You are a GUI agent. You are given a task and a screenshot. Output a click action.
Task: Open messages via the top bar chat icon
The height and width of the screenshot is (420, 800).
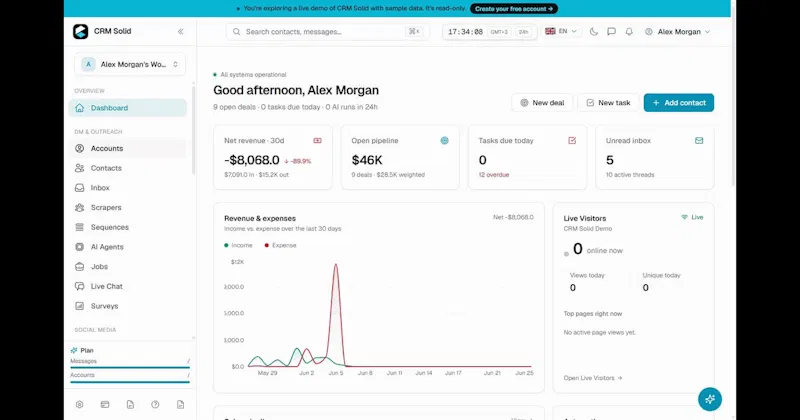click(611, 32)
